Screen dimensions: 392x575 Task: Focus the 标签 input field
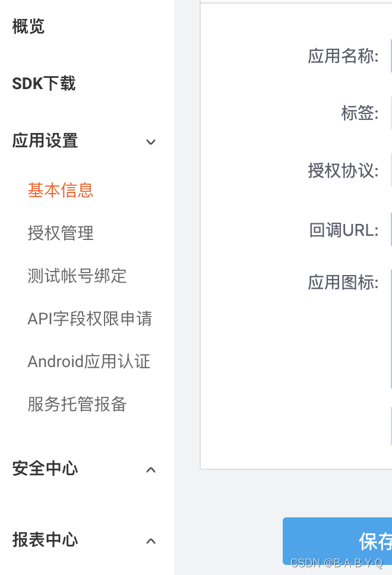pyautogui.click(x=391, y=113)
